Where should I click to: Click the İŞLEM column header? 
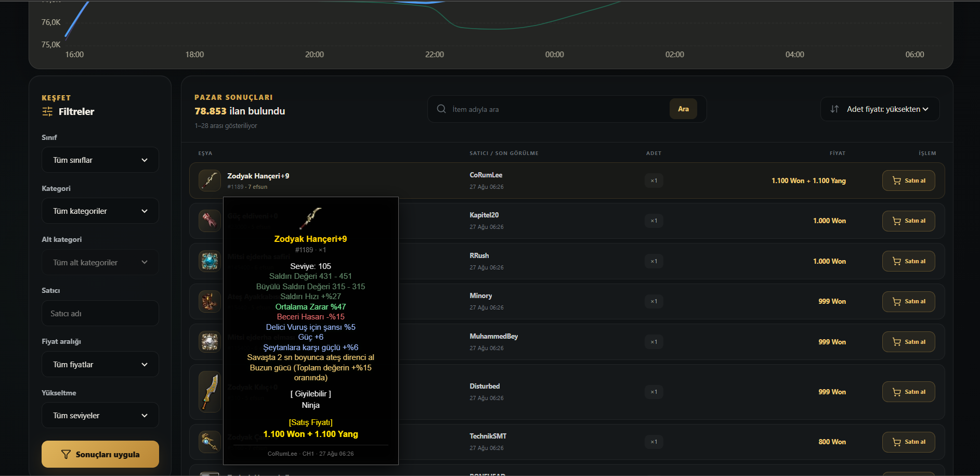click(927, 153)
